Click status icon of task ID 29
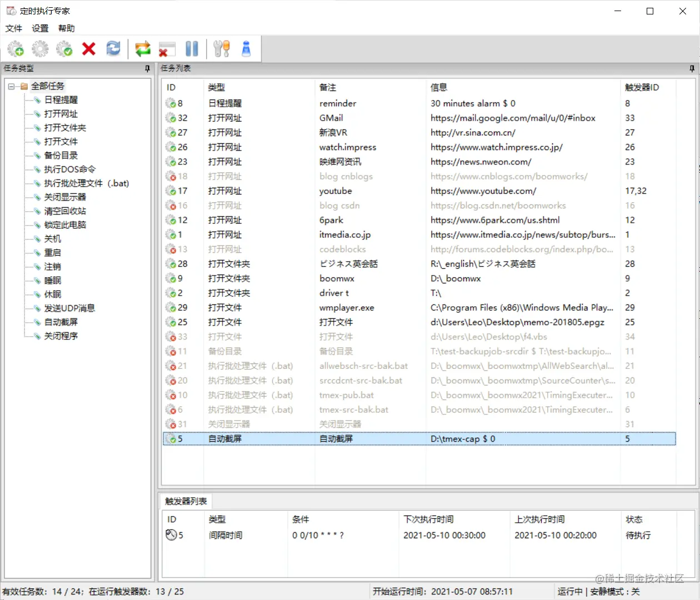 coord(171,307)
